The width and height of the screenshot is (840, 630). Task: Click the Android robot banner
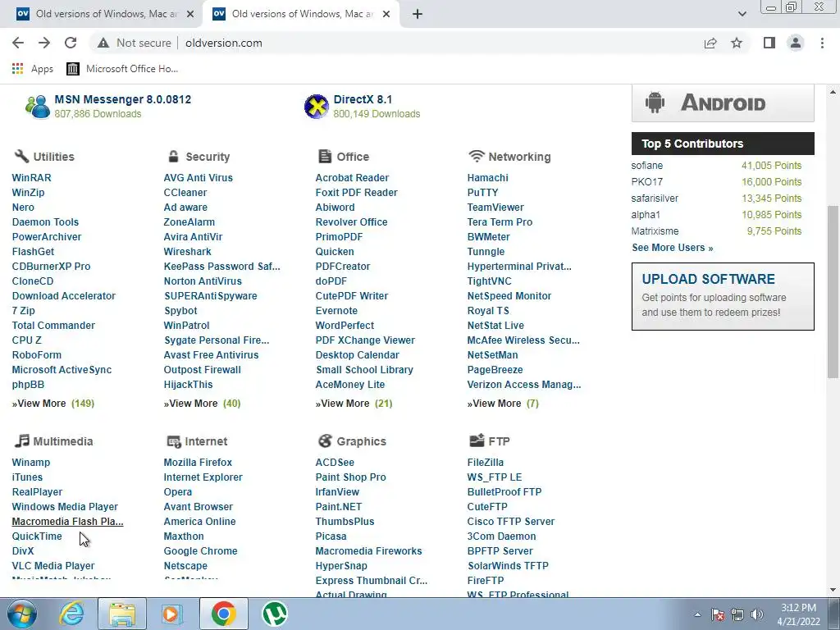pyautogui.click(x=723, y=103)
